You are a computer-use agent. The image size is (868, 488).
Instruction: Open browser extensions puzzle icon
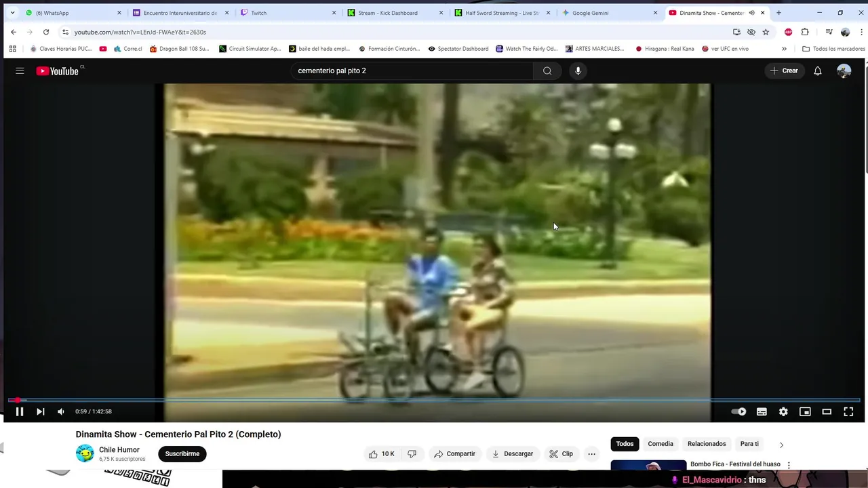(x=805, y=32)
